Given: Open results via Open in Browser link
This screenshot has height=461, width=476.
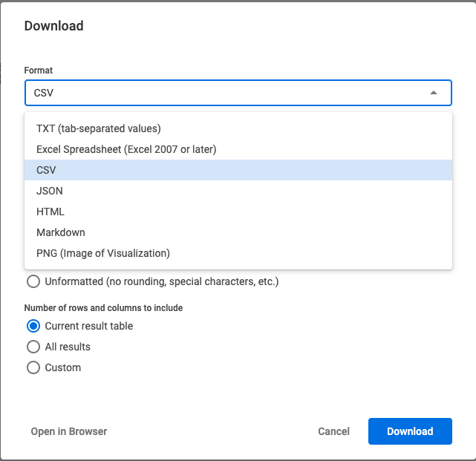Looking at the screenshot, I should (69, 431).
